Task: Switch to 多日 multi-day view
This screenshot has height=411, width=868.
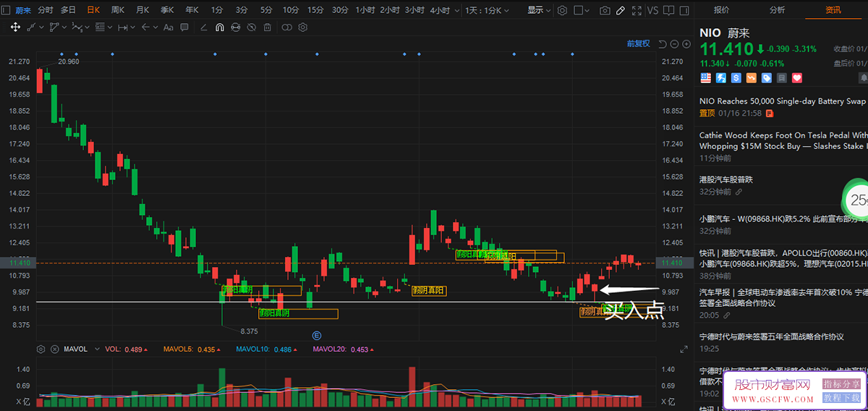Action: (x=68, y=10)
